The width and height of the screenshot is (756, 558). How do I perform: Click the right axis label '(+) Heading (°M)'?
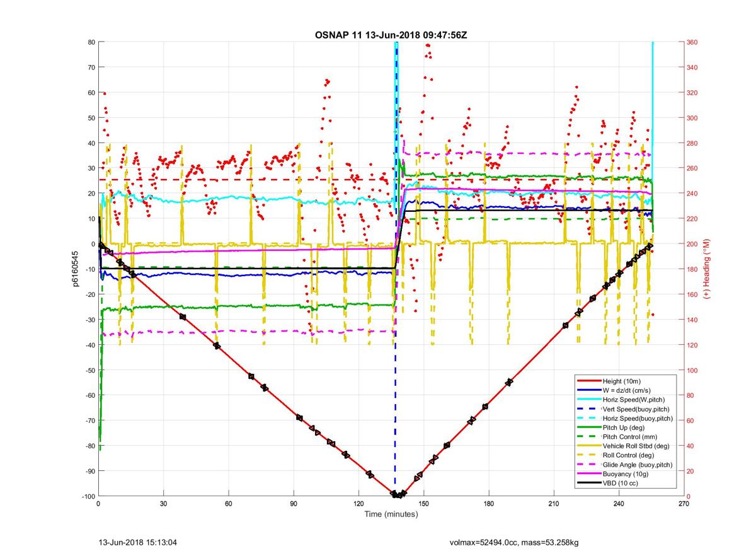706,269
